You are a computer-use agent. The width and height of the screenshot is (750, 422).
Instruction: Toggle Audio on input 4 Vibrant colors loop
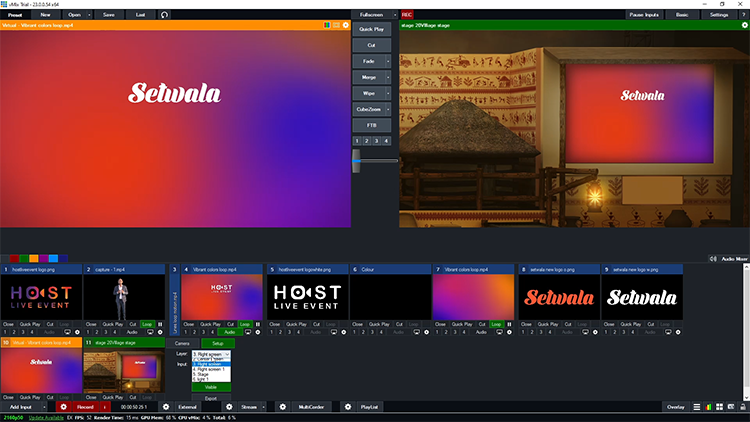click(x=229, y=332)
